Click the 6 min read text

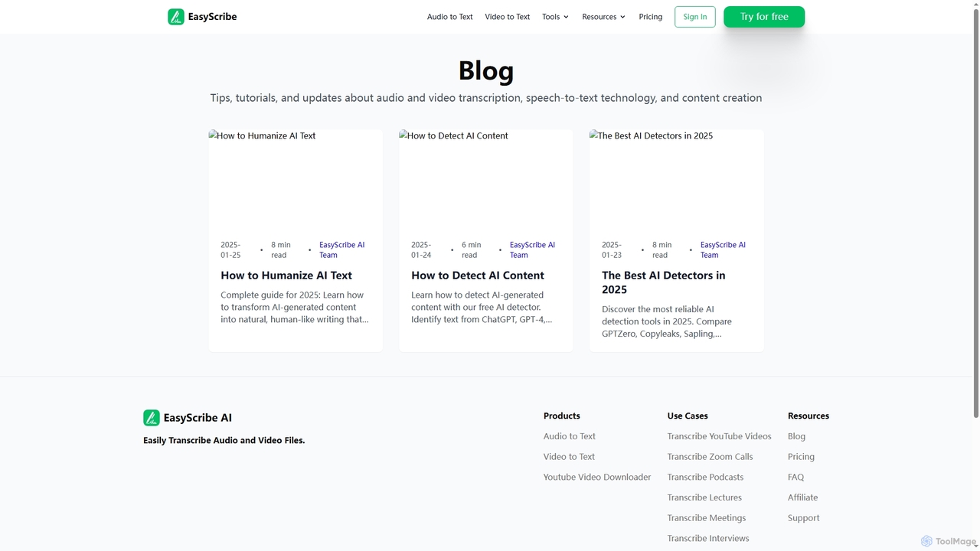tap(472, 249)
